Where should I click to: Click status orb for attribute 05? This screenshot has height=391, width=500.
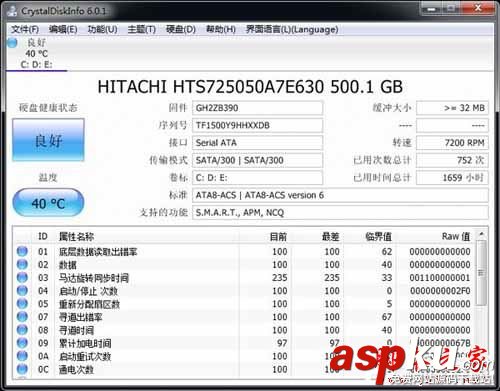pos(22,303)
